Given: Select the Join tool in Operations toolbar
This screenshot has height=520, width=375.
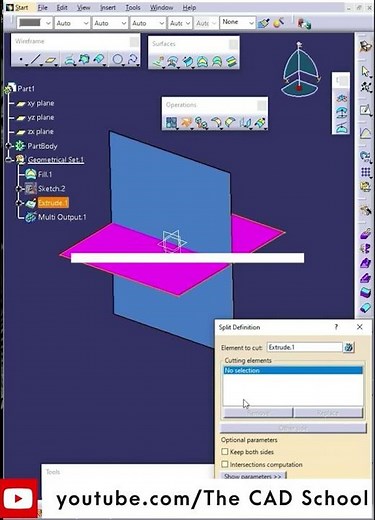Looking at the screenshot, I should click(171, 122).
